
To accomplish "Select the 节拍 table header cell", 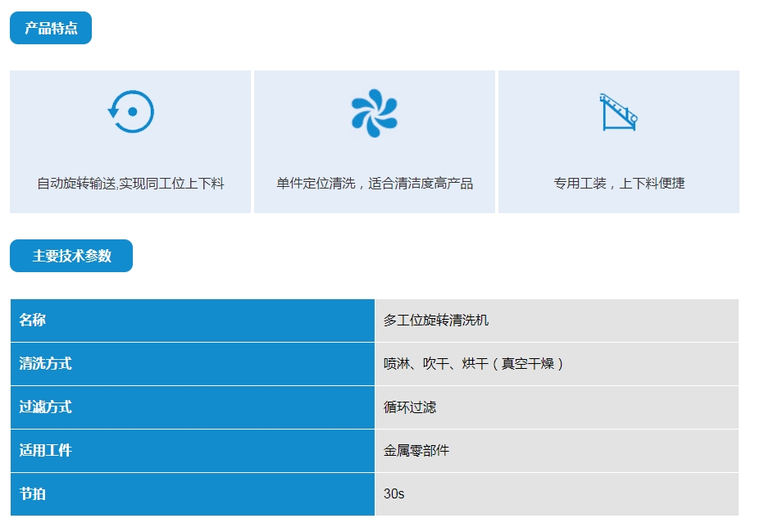I will coord(192,494).
